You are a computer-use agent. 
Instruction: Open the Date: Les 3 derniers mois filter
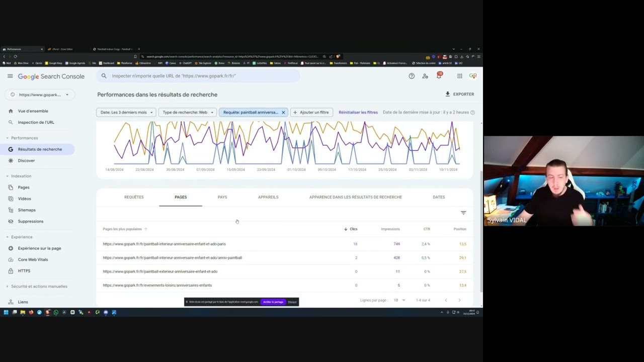click(126, 112)
